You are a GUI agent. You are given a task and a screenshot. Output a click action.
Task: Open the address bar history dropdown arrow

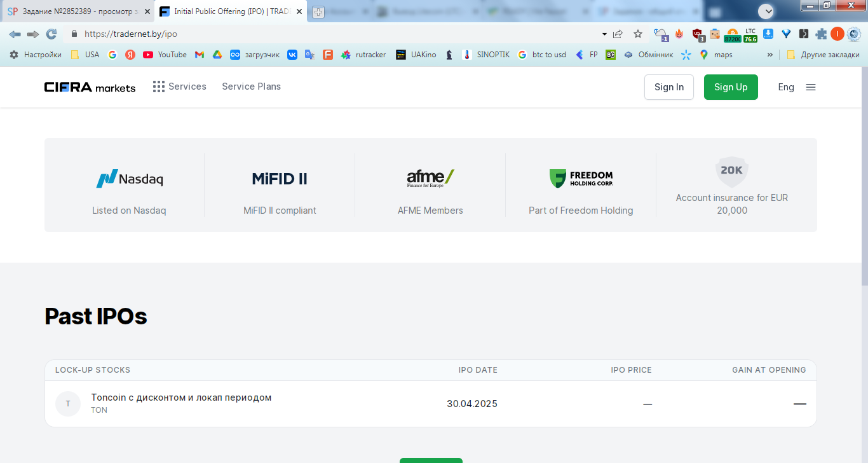coord(604,34)
